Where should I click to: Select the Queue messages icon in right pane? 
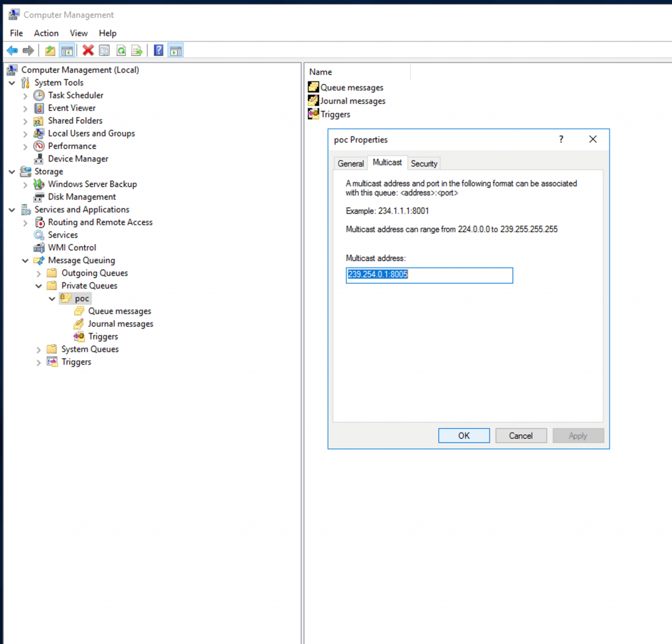pyautogui.click(x=312, y=87)
